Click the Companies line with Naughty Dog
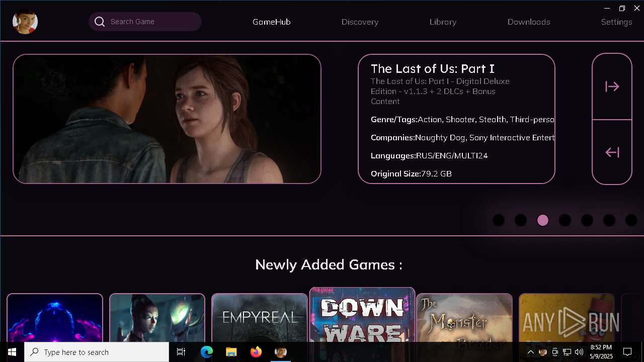Screen dimensions: 644x362 (x=462, y=138)
